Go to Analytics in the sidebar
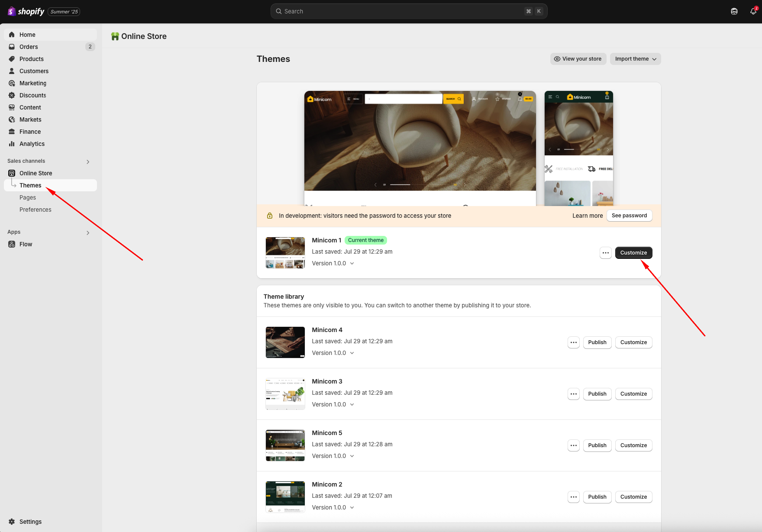This screenshot has height=532, width=762. point(32,144)
